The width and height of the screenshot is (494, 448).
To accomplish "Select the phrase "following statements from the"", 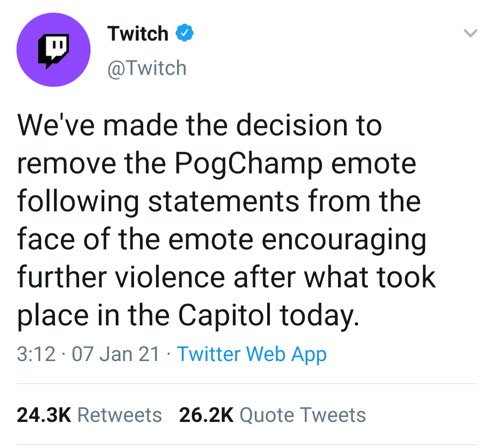I will pos(219,201).
